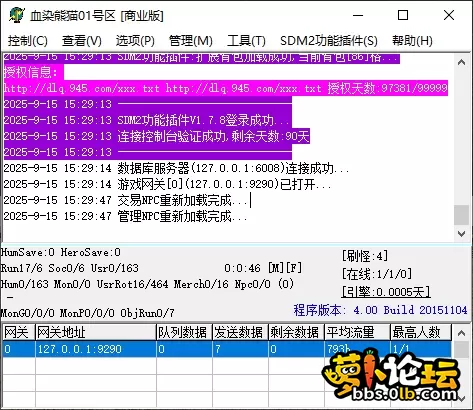Click the application icon in title bar
This screenshot has width=473, height=410.
(16, 15)
